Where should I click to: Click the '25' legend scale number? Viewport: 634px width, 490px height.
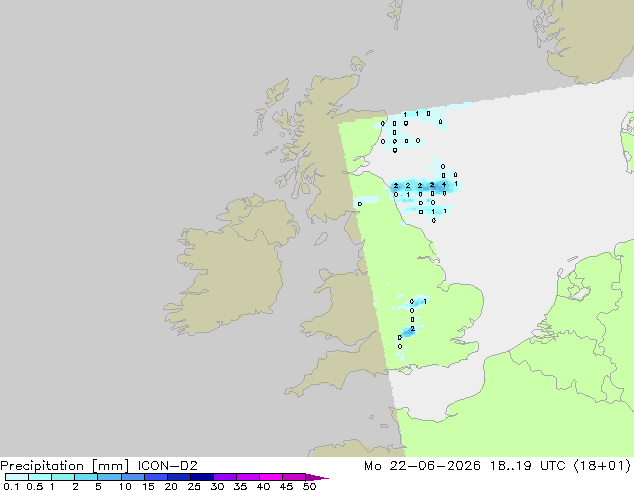pyautogui.click(x=194, y=486)
